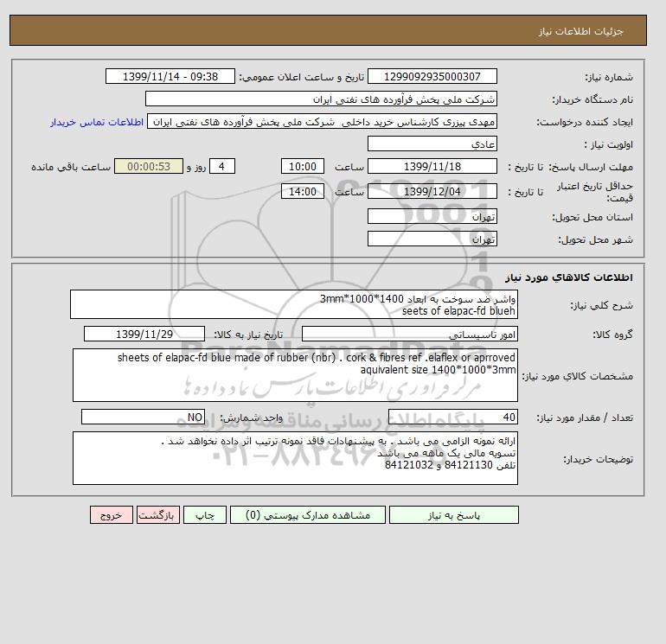Click the remaining time counter 00:00:53

point(149,166)
